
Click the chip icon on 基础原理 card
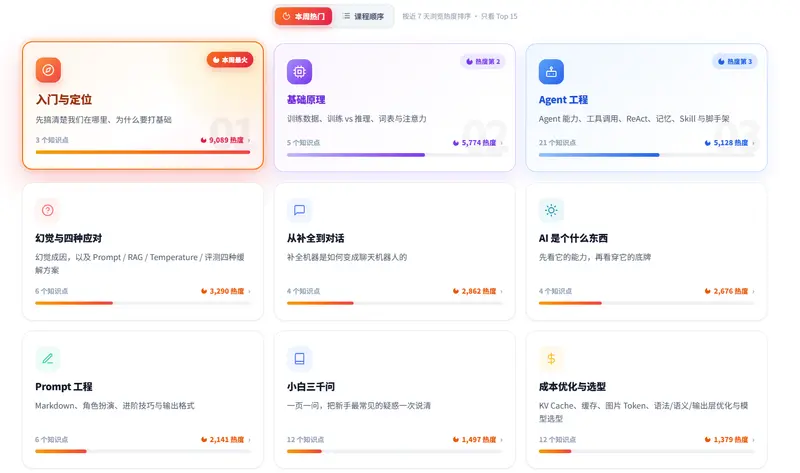coord(299,72)
